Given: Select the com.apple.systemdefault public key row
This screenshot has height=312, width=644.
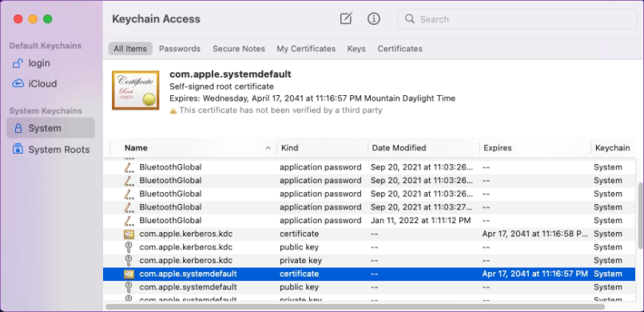Looking at the screenshot, I should click(x=369, y=287).
